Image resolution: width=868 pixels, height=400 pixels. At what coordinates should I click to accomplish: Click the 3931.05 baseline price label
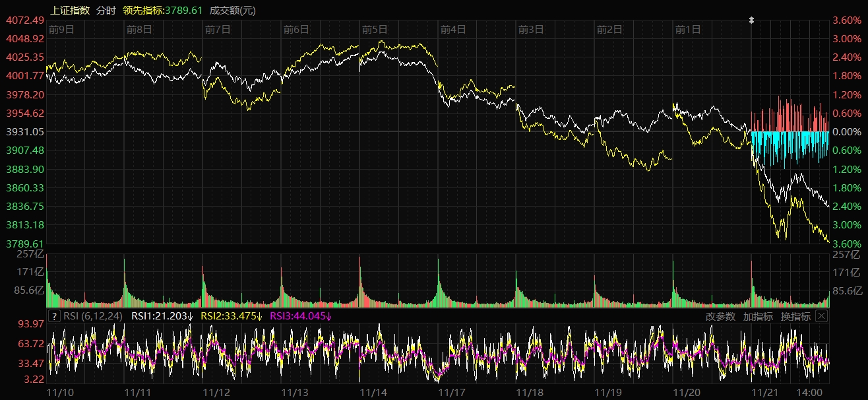click(25, 132)
